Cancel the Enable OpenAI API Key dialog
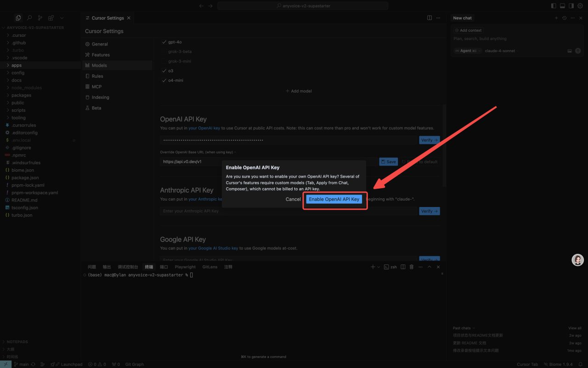This screenshot has height=368, width=588. (x=293, y=199)
